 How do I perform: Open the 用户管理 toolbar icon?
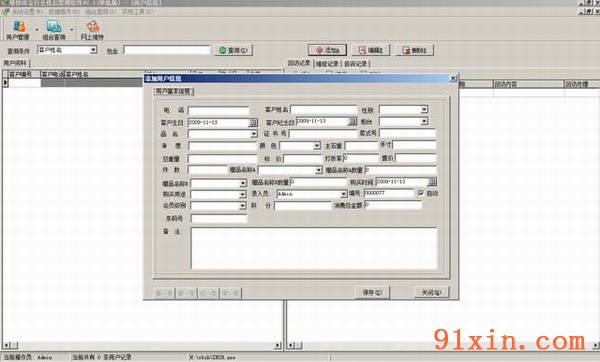(18, 30)
